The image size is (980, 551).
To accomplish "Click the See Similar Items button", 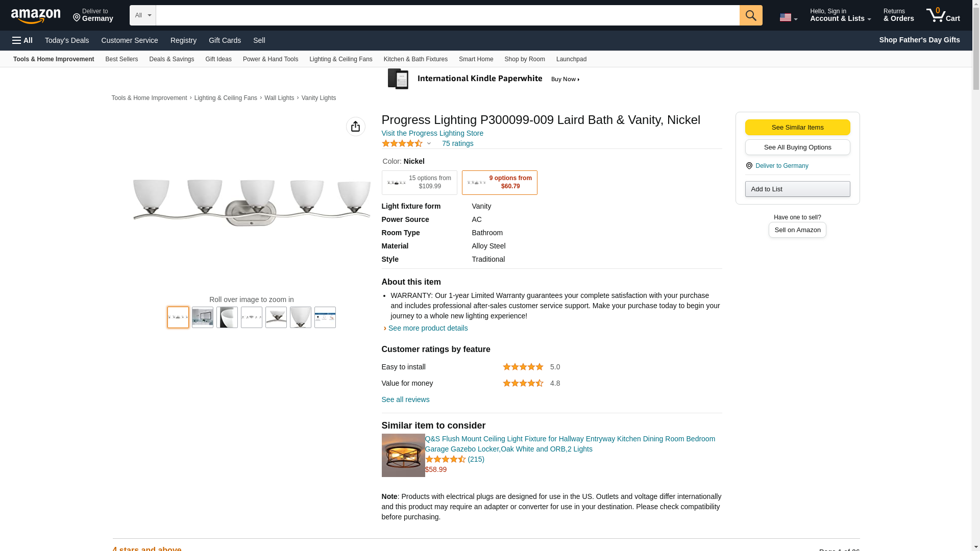I will pos(797,127).
